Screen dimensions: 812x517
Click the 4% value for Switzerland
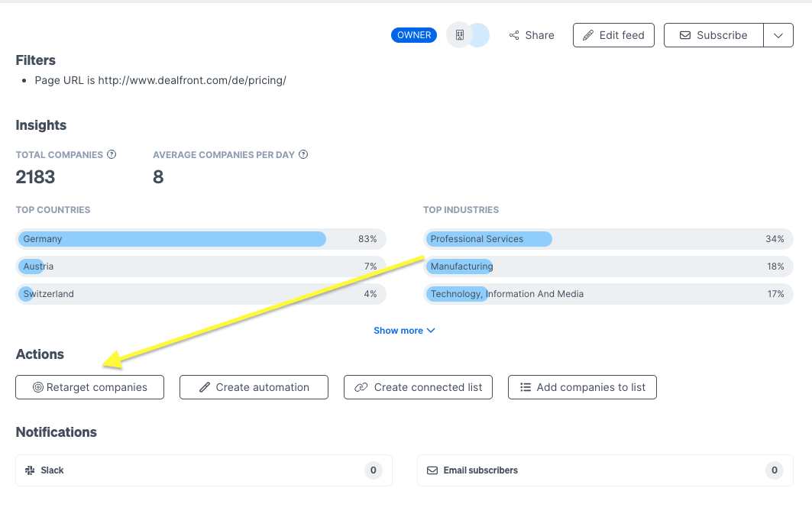(x=370, y=294)
